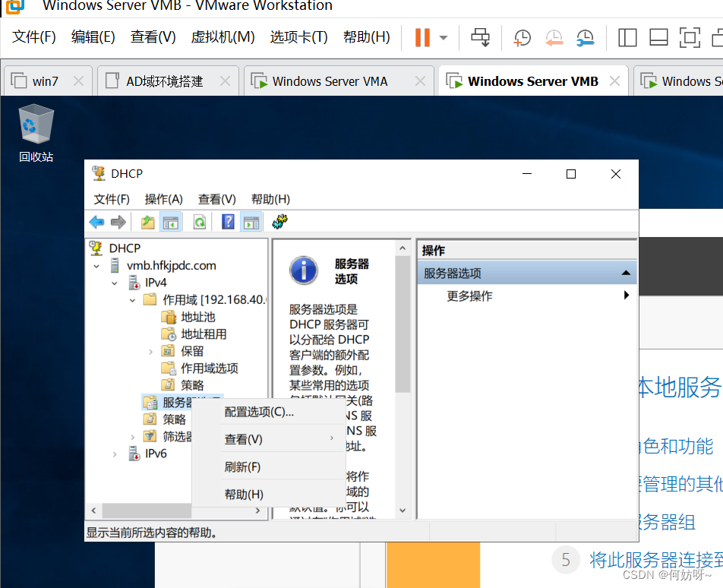Select 刷新(F) in the context menu
723x588 pixels.
[x=242, y=466]
